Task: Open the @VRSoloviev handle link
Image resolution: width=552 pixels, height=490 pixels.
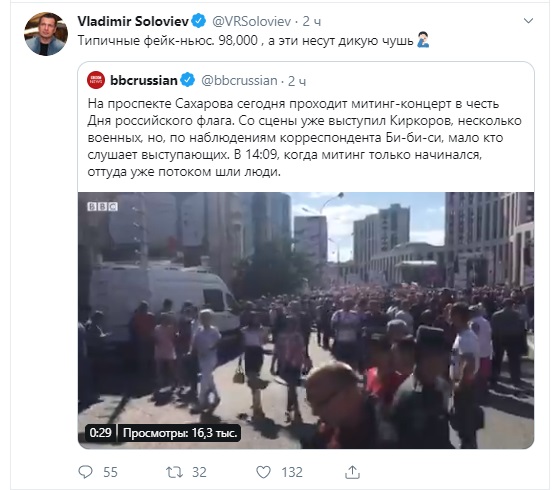Action: 251,22
